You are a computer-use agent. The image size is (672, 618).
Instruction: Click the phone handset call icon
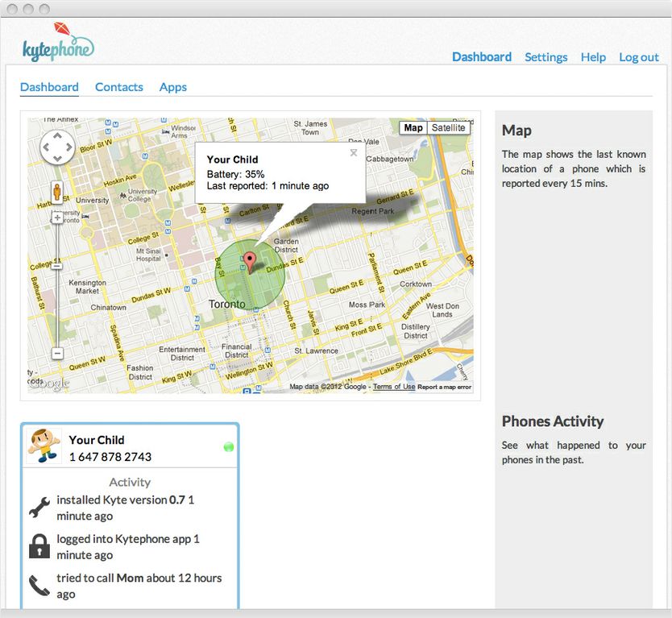(x=39, y=585)
